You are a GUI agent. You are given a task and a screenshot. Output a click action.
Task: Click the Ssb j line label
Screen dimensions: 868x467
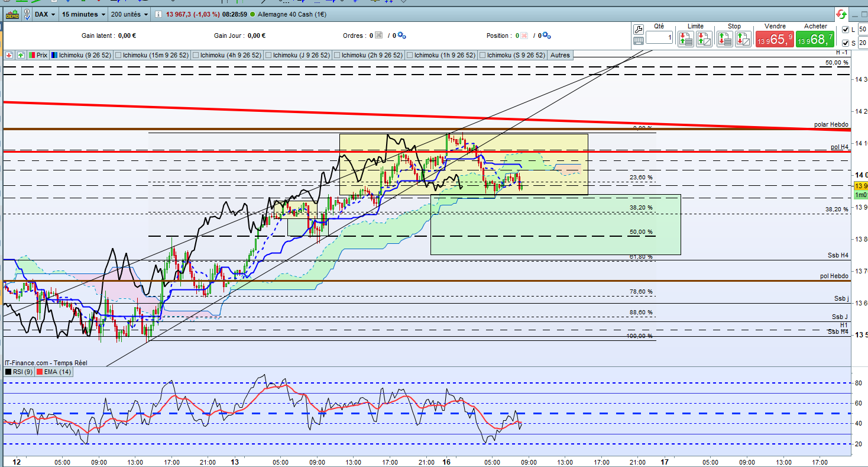point(841,298)
